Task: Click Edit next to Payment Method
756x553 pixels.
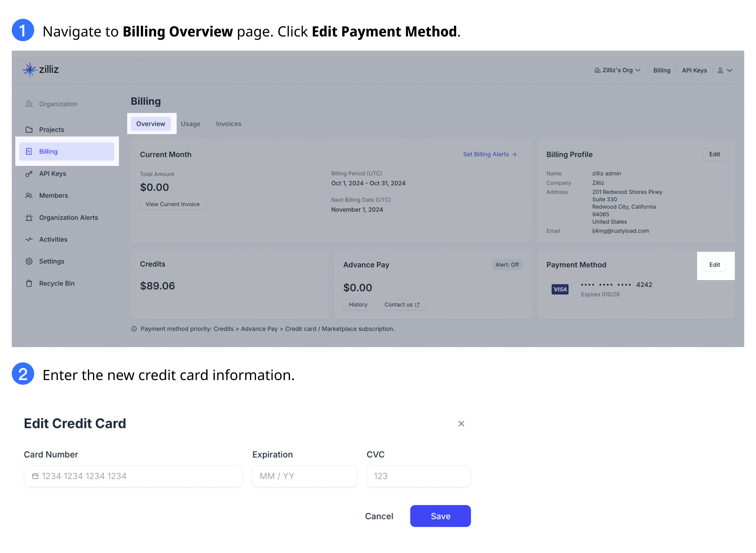Action: click(714, 265)
